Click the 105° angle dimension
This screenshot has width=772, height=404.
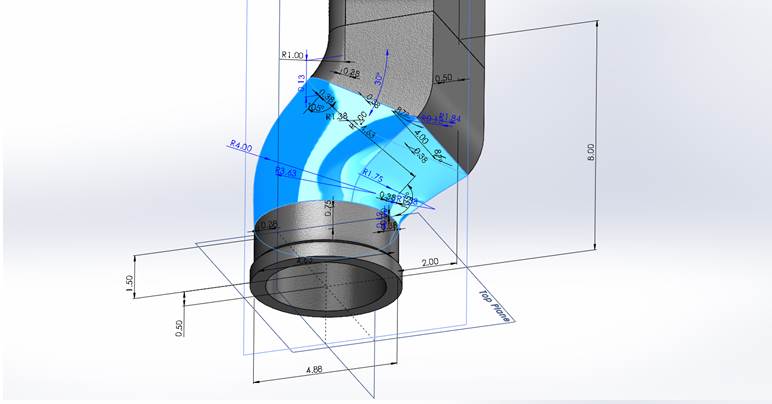coord(315,108)
